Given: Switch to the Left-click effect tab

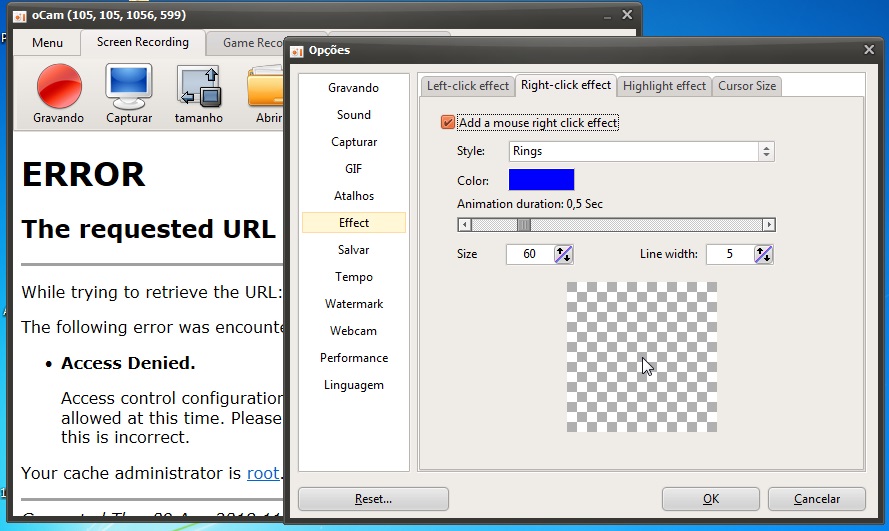Looking at the screenshot, I should coord(467,86).
